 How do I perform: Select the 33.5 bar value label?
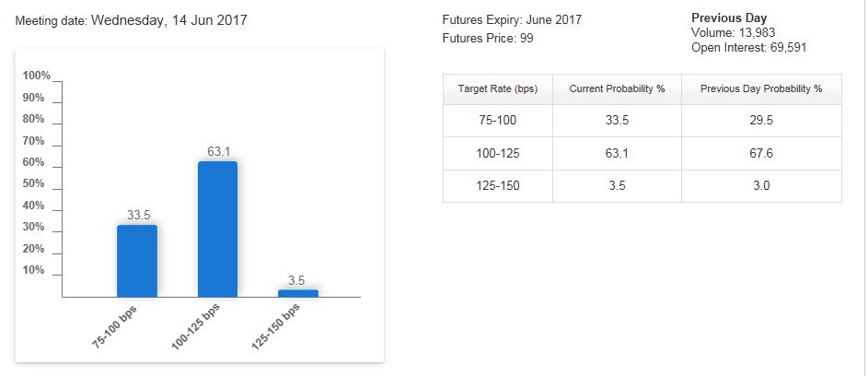(x=138, y=215)
